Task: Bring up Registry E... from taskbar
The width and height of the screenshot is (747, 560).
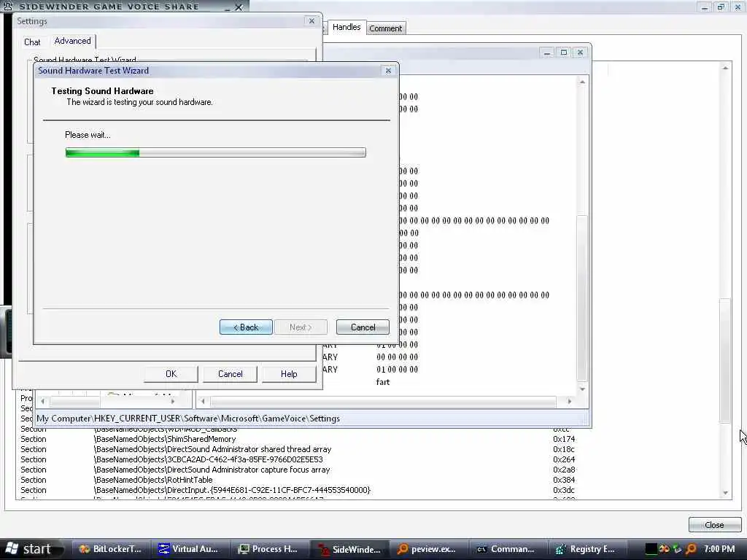Action: click(x=588, y=549)
